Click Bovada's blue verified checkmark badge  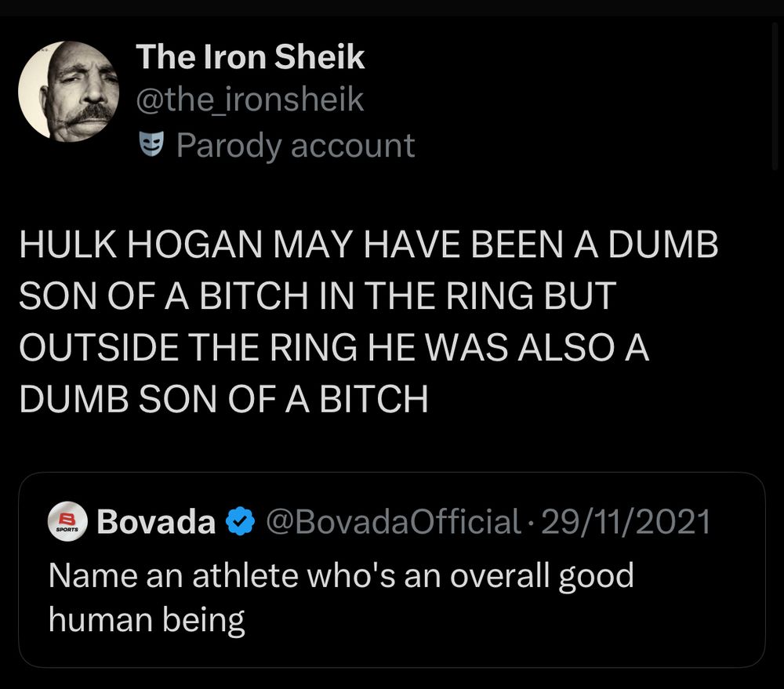[x=241, y=521]
